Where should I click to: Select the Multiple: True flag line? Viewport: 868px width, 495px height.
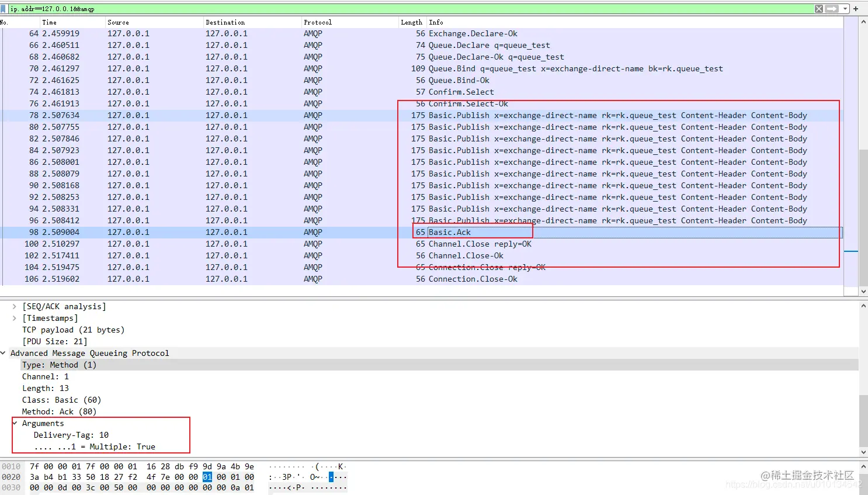pos(95,446)
